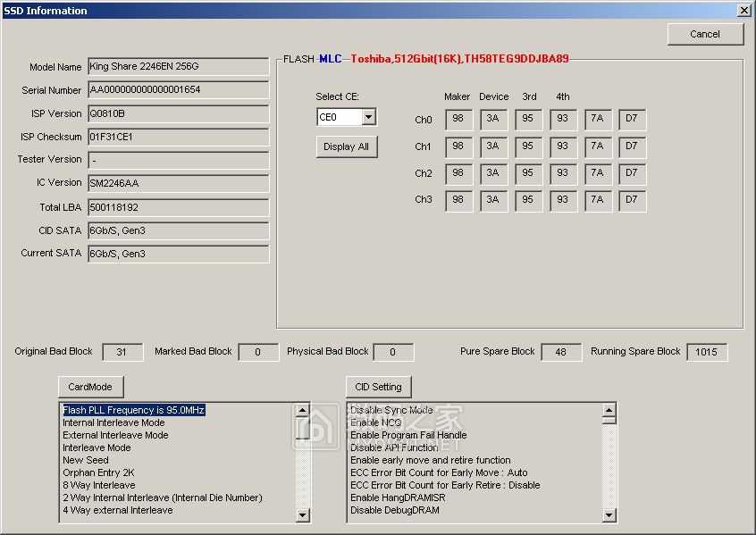This screenshot has height=535, width=756.
Task: Click the Total LBA field
Action: click(x=178, y=207)
